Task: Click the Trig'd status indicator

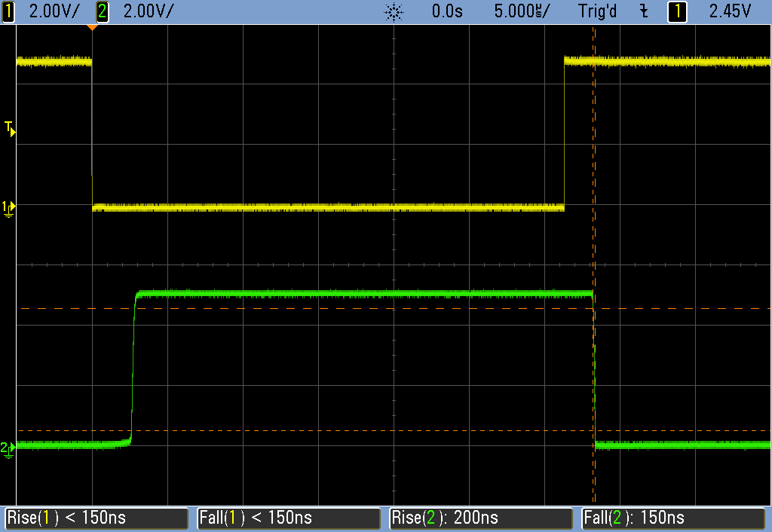Action: pyautogui.click(x=598, y=11)
